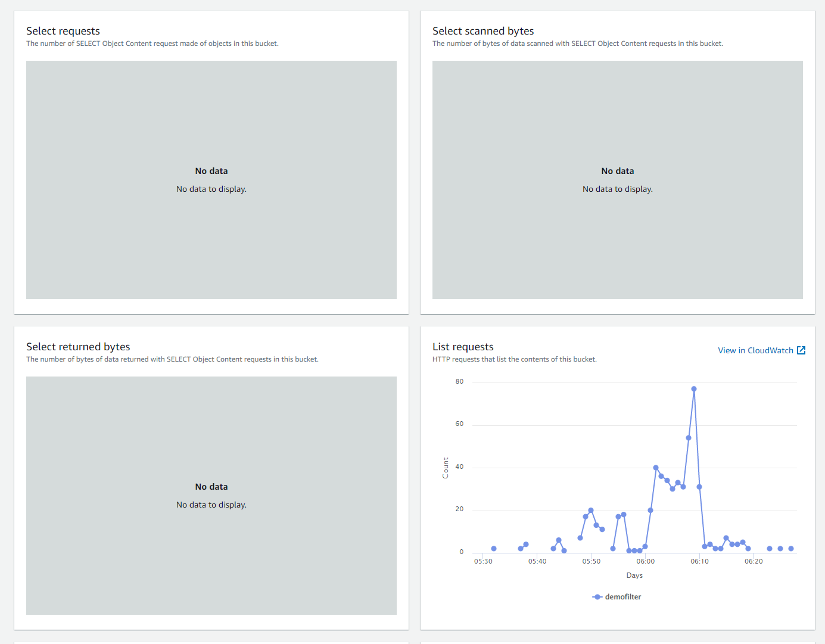The width and height of the screenshot is (825, 644).
Task: Click the 80 value on the y-axis
Action: pos(459,381)
